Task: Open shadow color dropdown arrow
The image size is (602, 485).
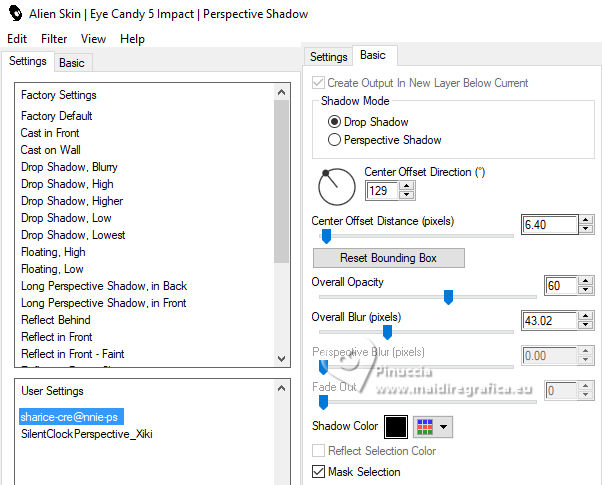Action: coord(443,427)
